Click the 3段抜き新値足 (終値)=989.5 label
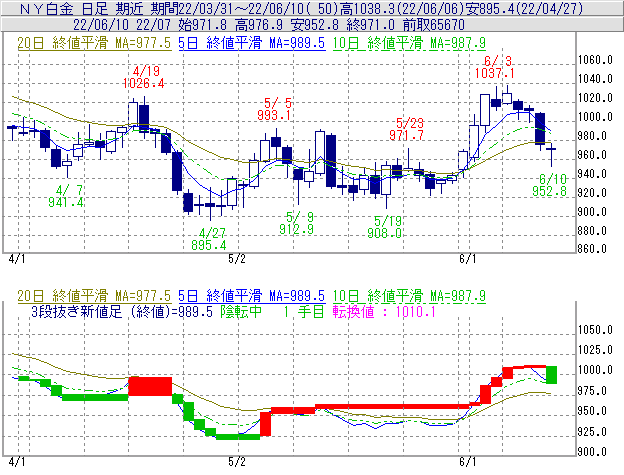Image resolution: width=624 pixels, height=475 pixels. click(122, 311)
